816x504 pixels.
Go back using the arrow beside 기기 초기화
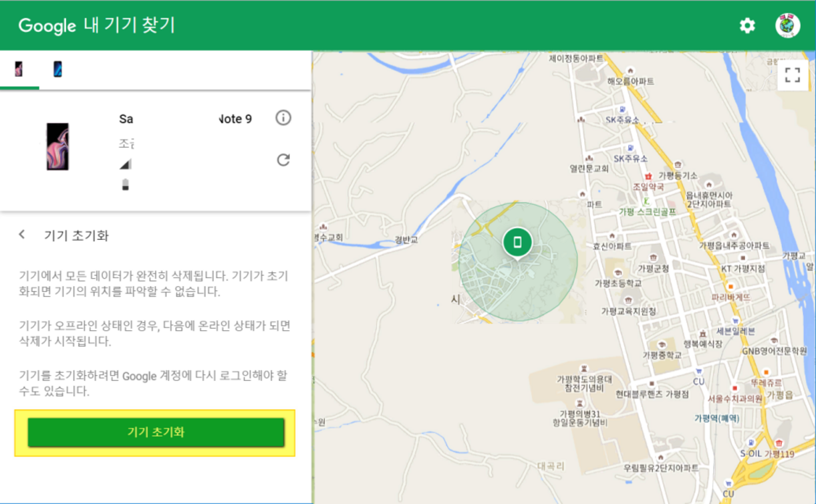22,235
